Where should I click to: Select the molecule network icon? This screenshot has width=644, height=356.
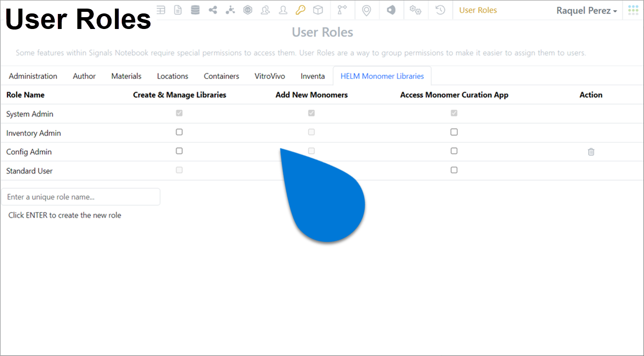pos(230,10)
